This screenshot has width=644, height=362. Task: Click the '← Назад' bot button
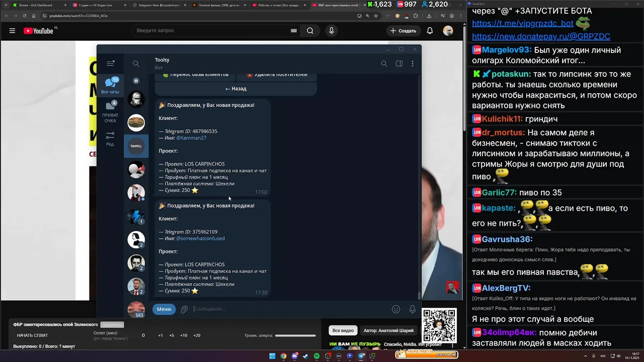tap(235, 88)
